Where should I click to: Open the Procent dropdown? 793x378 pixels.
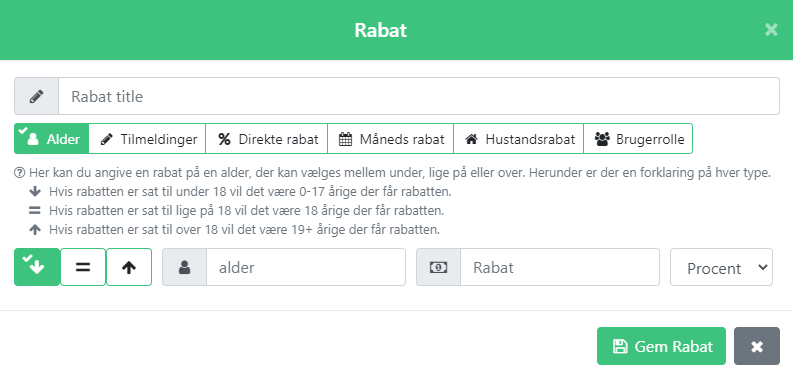pyautogui.click(x=721, y=267)
